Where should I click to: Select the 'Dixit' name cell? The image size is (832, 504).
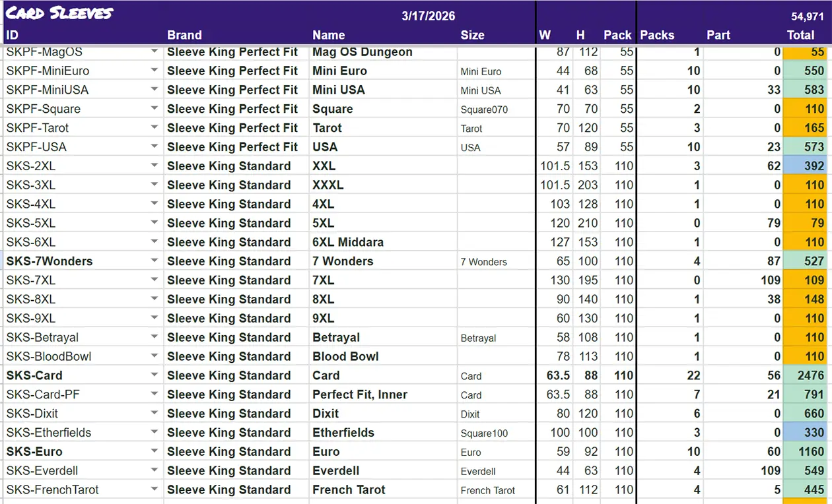(x=383, y=414)
